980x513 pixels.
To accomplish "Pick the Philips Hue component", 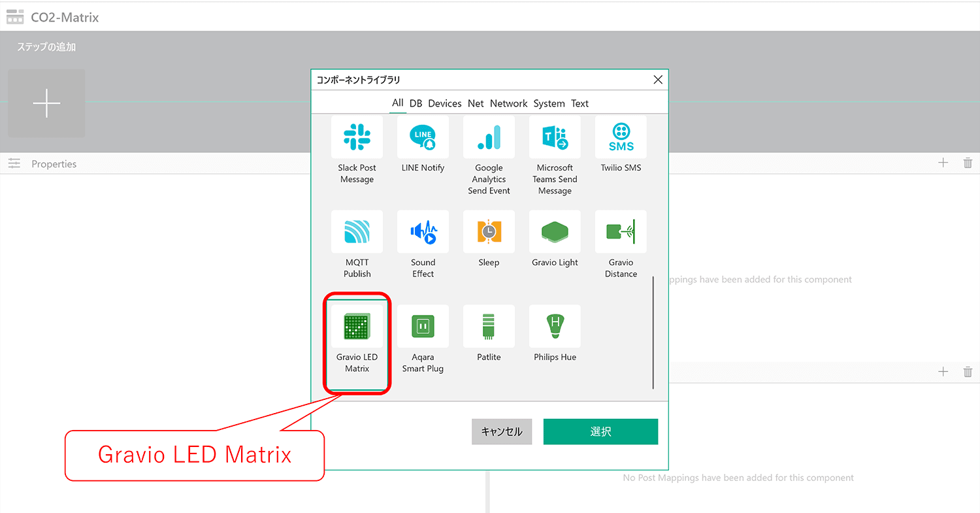I will tap(555, 335).
